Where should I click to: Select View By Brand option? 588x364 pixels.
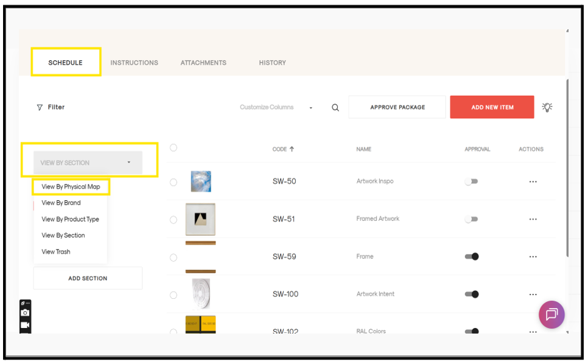click(x=61, y=203)
